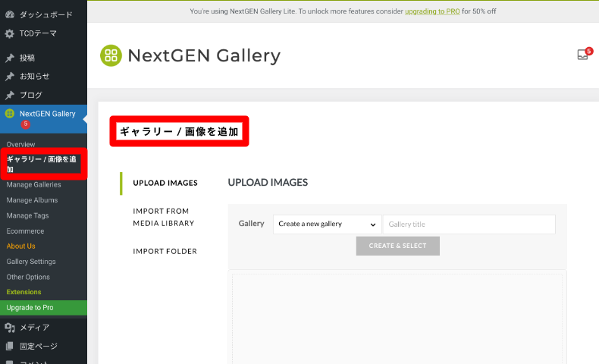Switch to the Upload Images tab

165,183
